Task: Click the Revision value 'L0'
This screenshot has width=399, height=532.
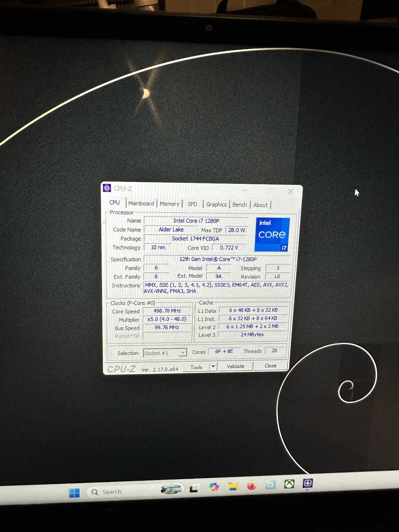Action: pos(277,276)
